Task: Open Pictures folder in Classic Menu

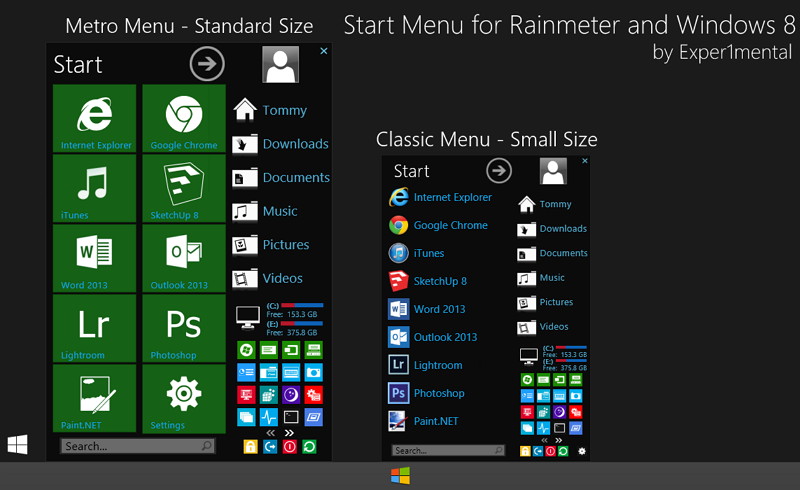Action: [545, 302]
